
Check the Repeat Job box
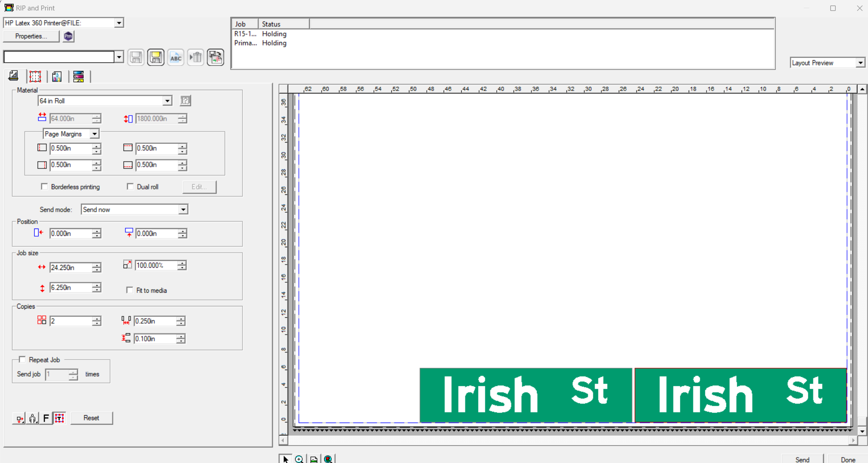click(22, 360)
